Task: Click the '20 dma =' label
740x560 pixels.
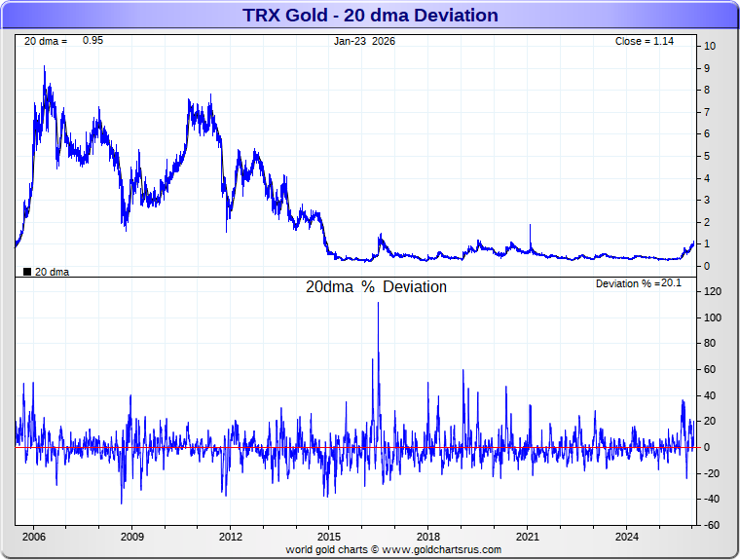Action: point(46,41)
